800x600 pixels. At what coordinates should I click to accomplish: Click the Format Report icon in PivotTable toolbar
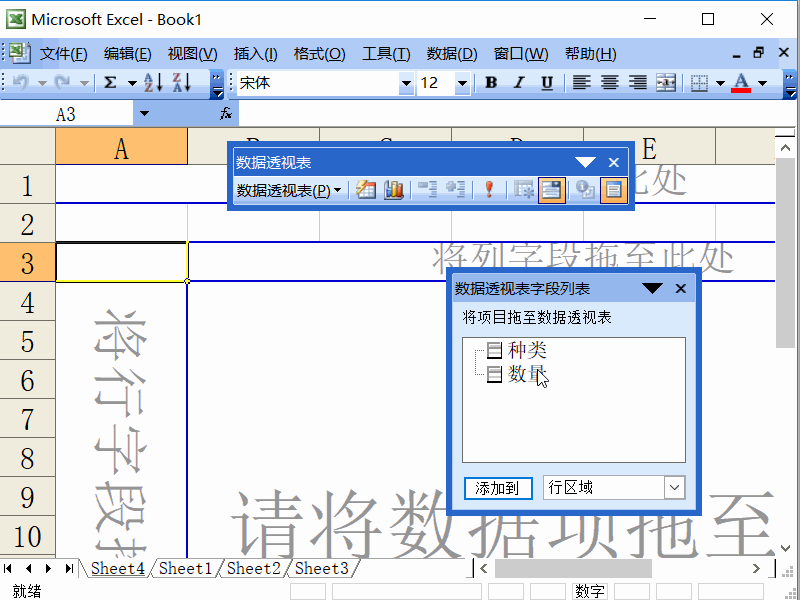click(x=366, y=190)
